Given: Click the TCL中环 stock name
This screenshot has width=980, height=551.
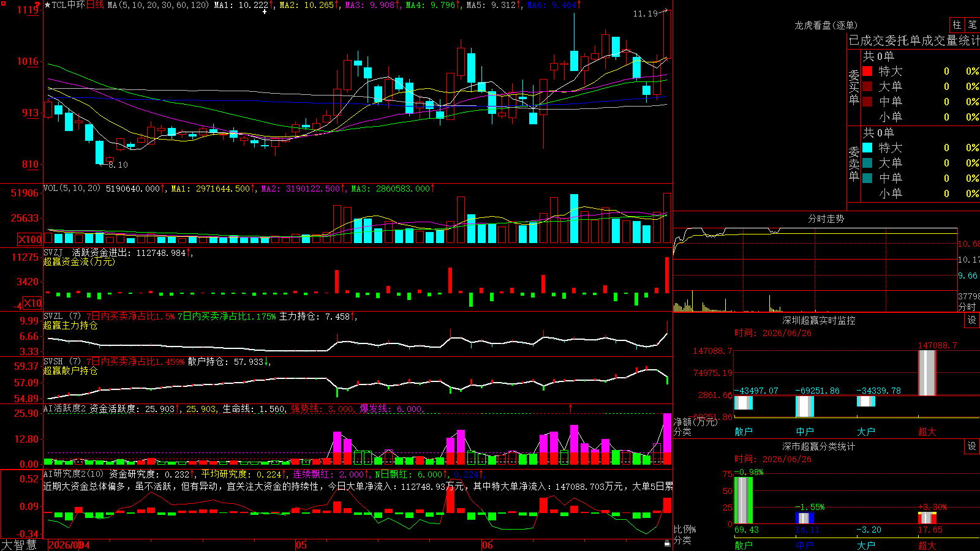Looking at the screenshot, I should [x=69, y=5].
